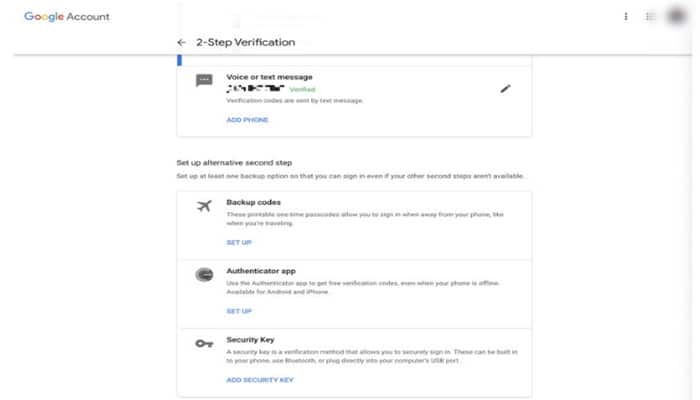The height and width of the screenshot is (400, 700).
Task: Click the airplane icon for Backup codes
Action: pos(204,206)
